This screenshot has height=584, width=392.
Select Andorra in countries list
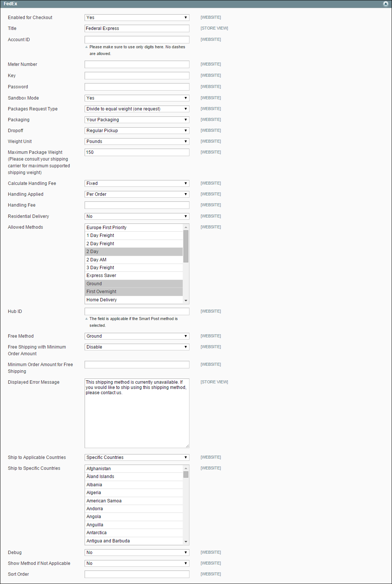(x=134, y=509)
